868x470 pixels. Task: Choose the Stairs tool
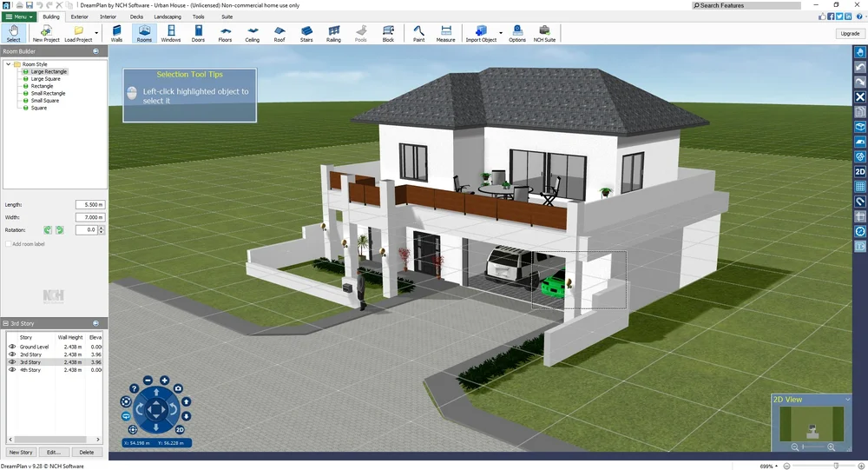coord(306,34)
